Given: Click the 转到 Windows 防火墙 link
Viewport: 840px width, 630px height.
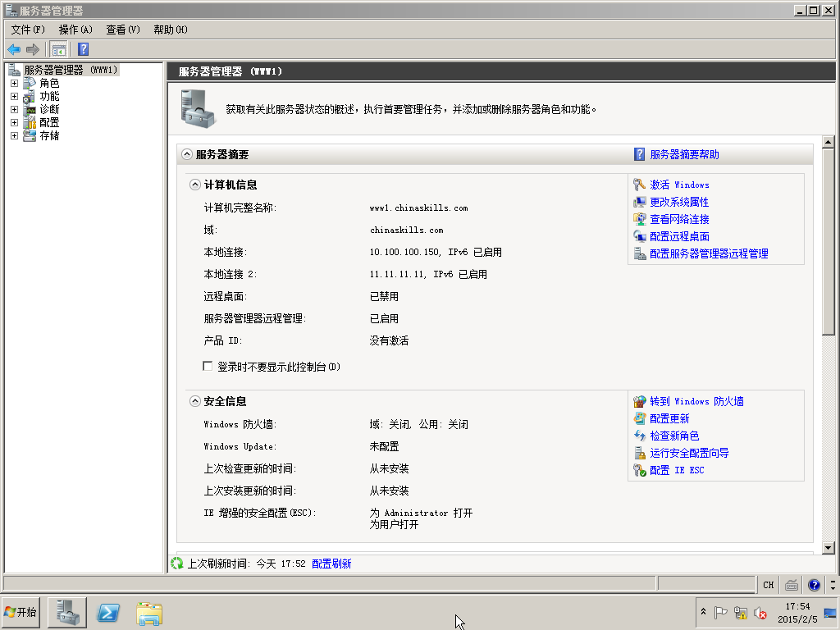Looking at the screenshot, I should (696, 401).
